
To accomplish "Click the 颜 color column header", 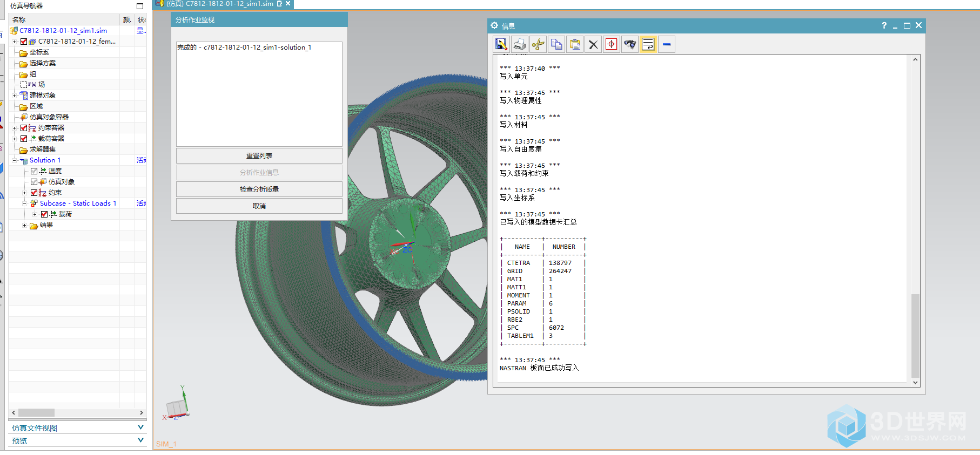I will 127,19.
